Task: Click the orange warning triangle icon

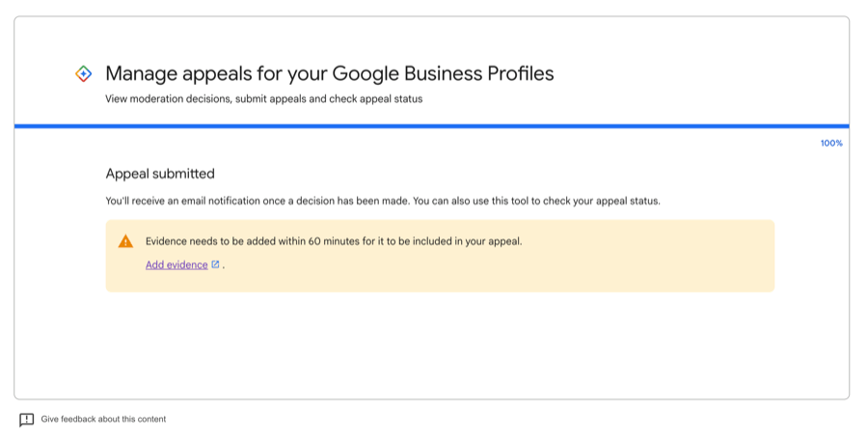Action: click(125, 241)
